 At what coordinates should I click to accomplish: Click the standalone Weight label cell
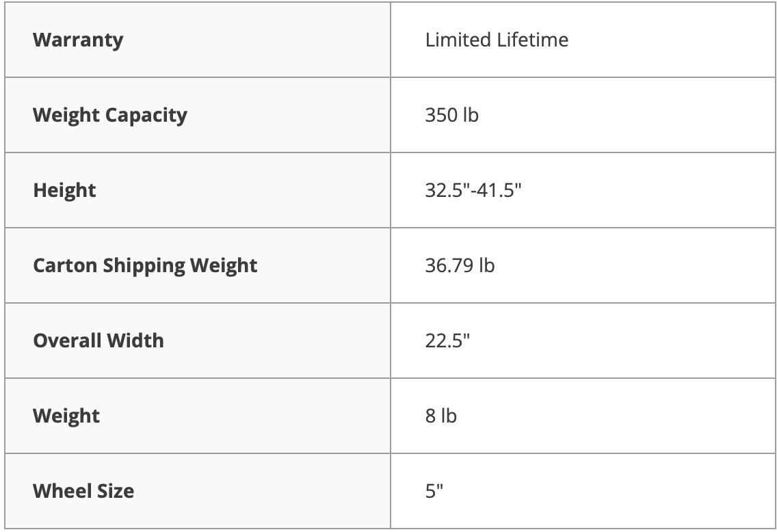66,416
